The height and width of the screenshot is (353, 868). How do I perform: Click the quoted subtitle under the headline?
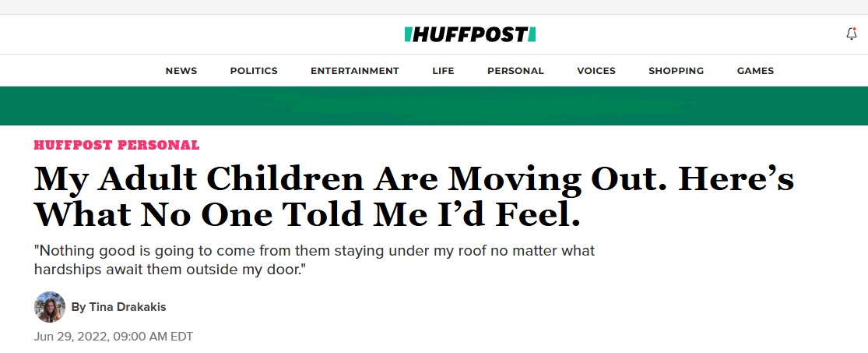point(315,260)
